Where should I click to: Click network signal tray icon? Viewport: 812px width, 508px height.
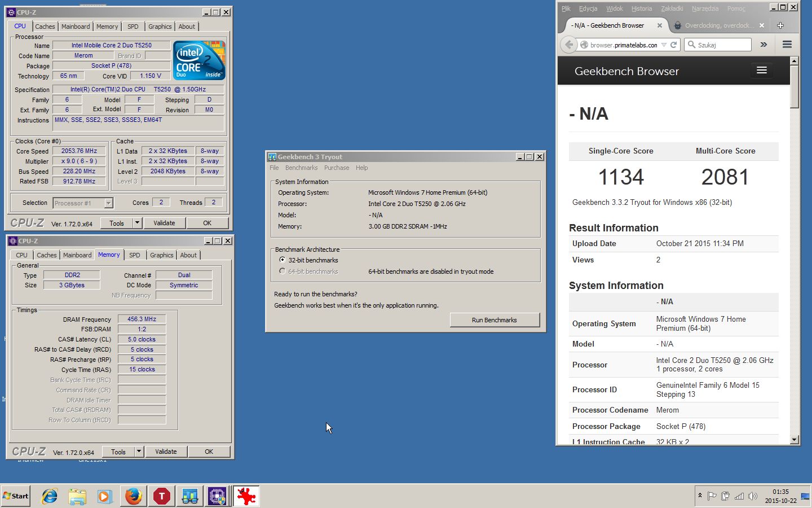pyautogui.click(x=739, y=496)
